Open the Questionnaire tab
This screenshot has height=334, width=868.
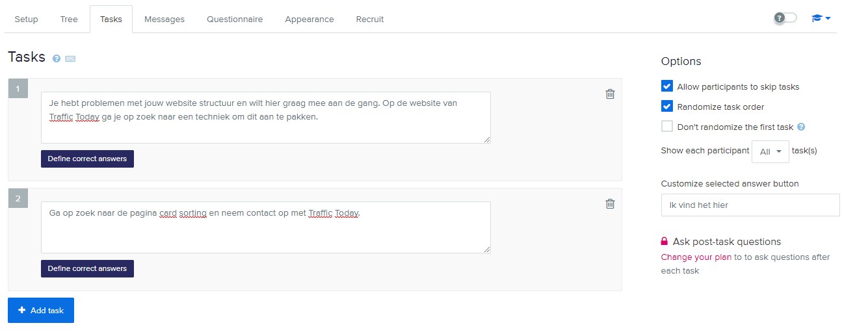coord(235,19)
